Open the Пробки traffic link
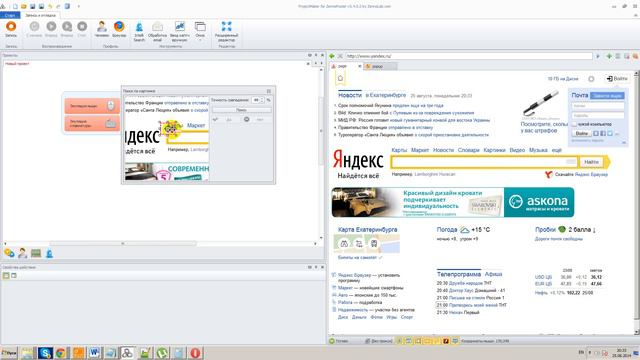The image size is (640, 360). tap(545, 230)
